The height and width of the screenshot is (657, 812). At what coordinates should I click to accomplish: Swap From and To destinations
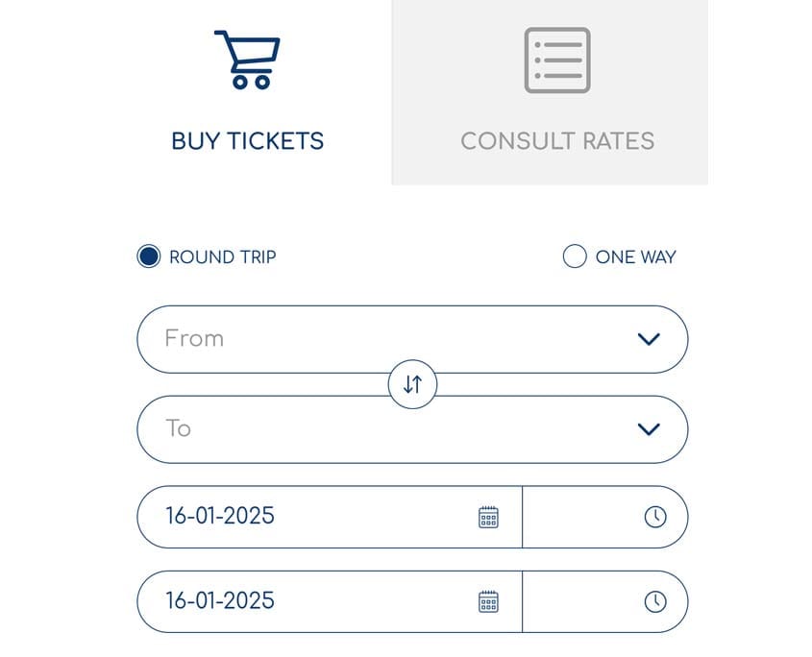tap(413, 384)
